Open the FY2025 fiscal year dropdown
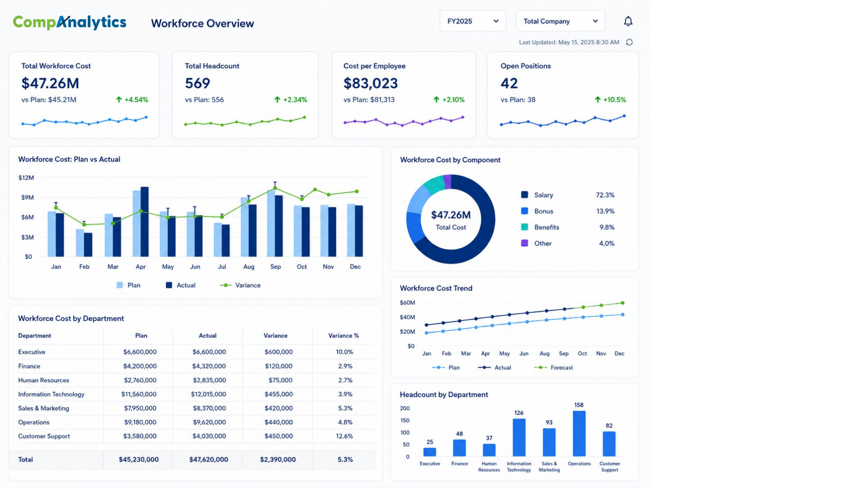This screenshot has width=868, height=488. (x=473, y=21)
